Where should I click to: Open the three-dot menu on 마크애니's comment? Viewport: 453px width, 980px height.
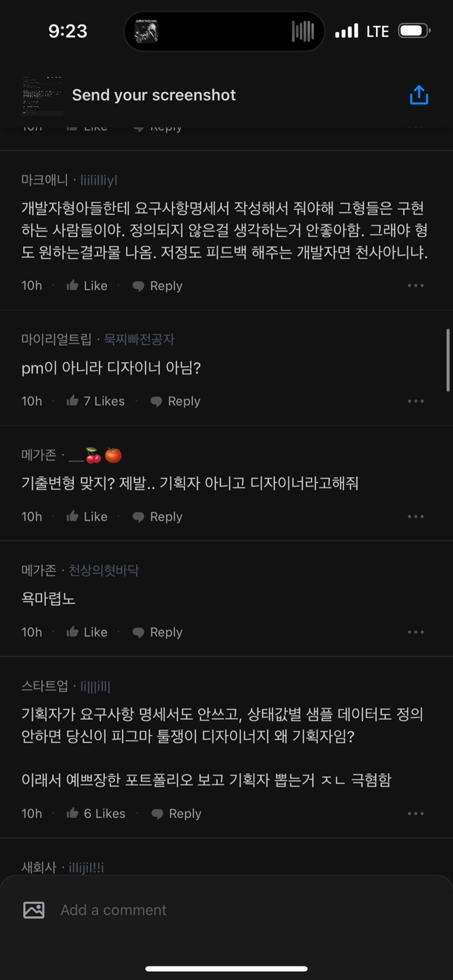(x=416, y=285)
